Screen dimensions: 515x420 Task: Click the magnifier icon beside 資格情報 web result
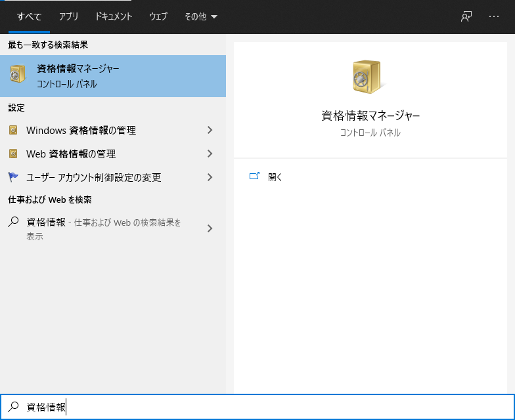coord(13,222)
